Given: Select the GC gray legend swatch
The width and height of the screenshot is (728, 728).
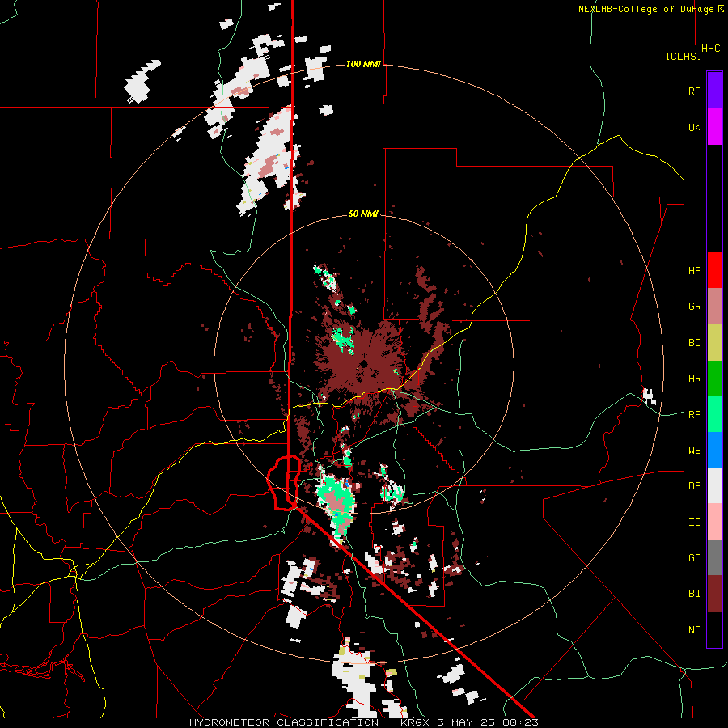Looking at the screenshot, I should 714,557.
